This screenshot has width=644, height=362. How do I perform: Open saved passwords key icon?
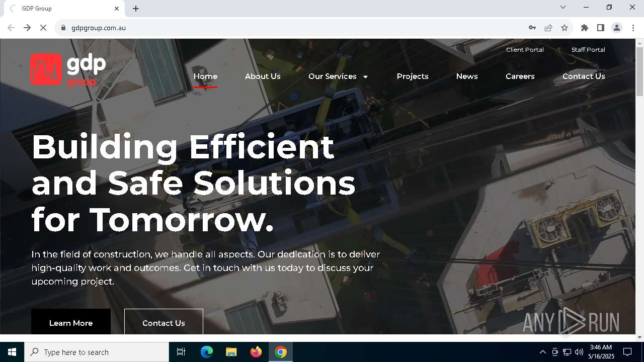[x=532, y=28]
